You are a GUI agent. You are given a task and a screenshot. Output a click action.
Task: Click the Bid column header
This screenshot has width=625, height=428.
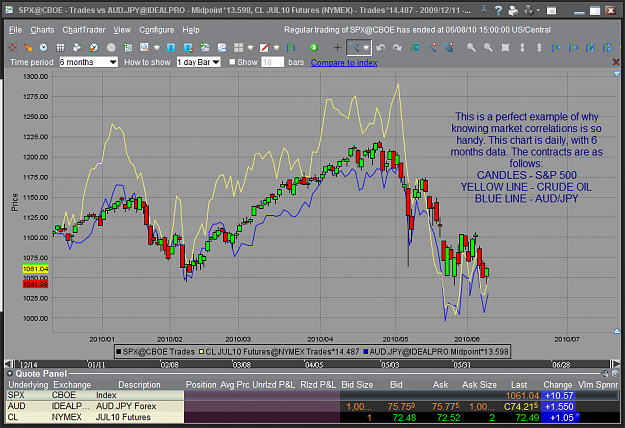(396, 385)
